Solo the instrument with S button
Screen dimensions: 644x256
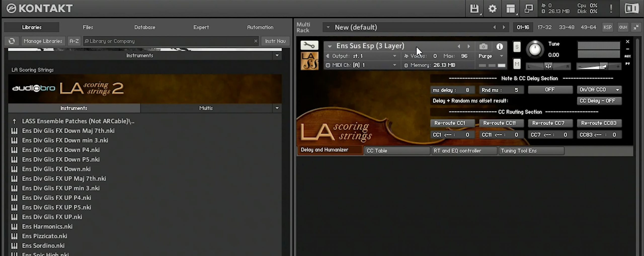tap(517, 47)
